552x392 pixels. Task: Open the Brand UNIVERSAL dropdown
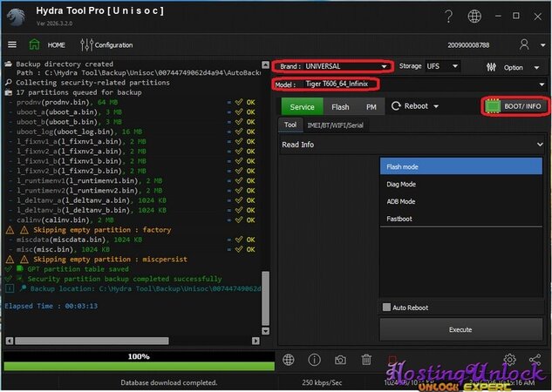(x=331, y=66)
